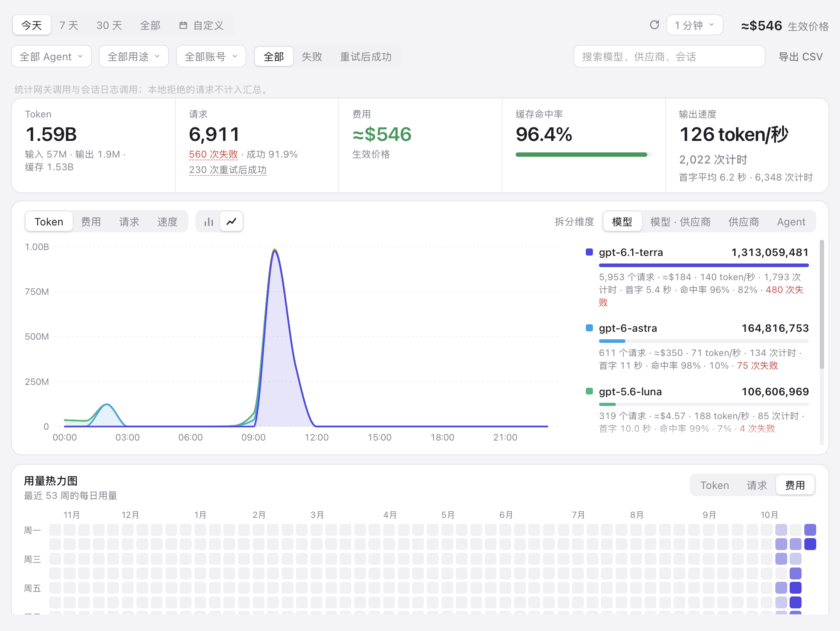Click the gpt-5.6-luna legend color square
This screenshot has height=631, width=840.
coord(589,391)
